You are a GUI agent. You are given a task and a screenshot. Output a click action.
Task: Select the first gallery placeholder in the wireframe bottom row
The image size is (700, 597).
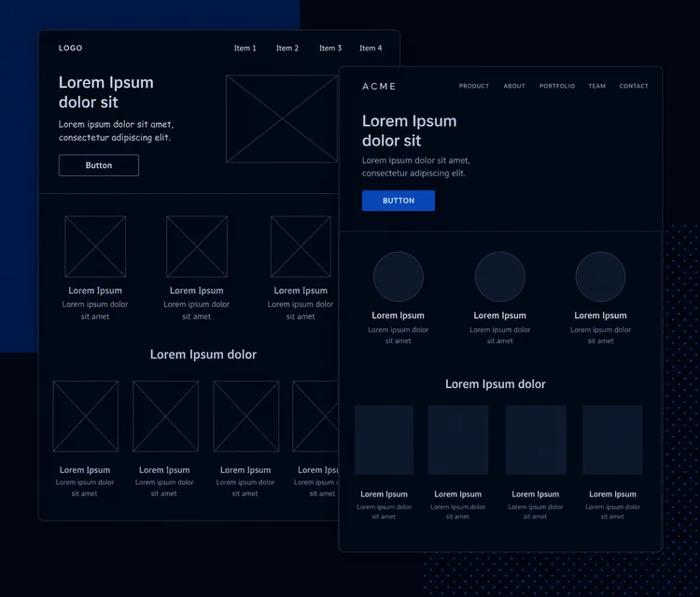tap(85, 416)
